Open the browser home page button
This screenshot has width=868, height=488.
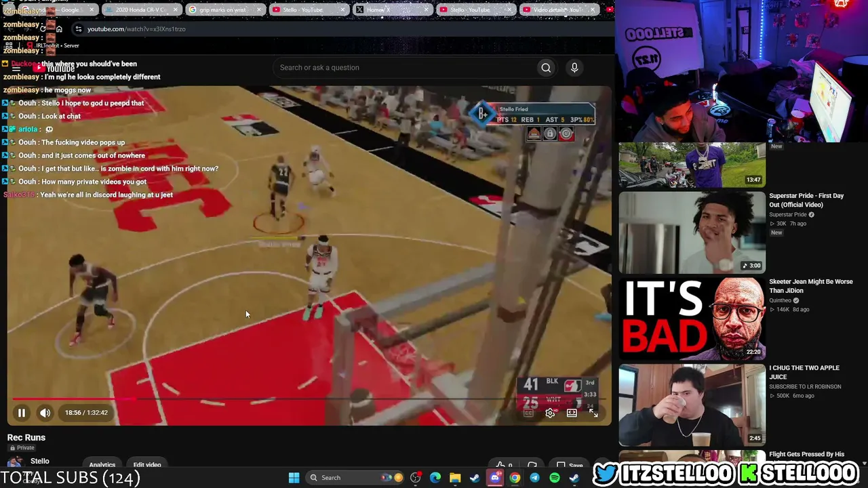(59, 29)
